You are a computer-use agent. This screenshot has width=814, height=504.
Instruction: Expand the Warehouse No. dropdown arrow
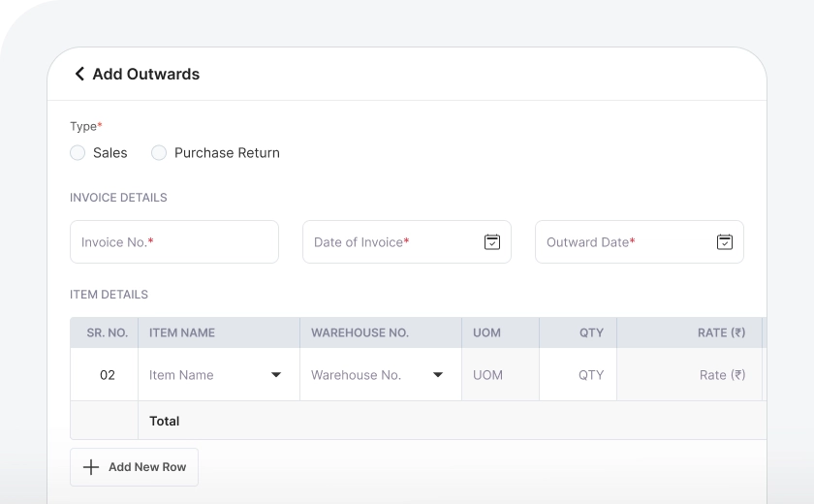[x=438, y=375]
